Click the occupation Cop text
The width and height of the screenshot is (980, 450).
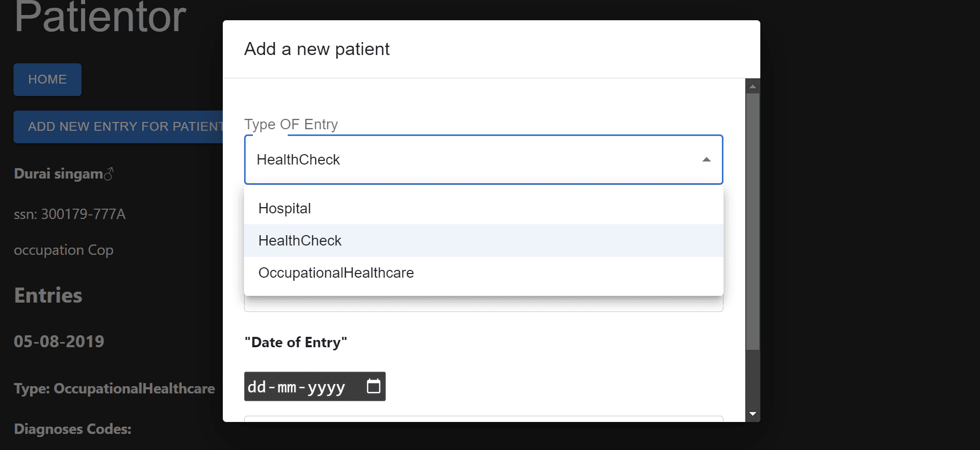(63, 250)
